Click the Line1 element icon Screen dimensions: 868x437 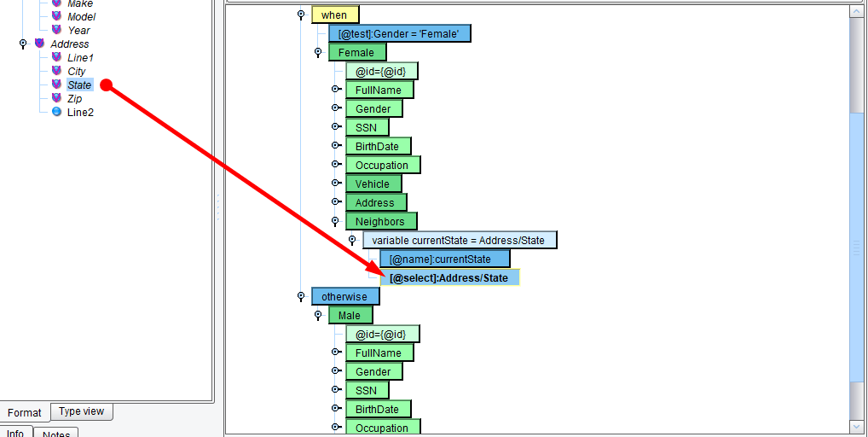56,56
